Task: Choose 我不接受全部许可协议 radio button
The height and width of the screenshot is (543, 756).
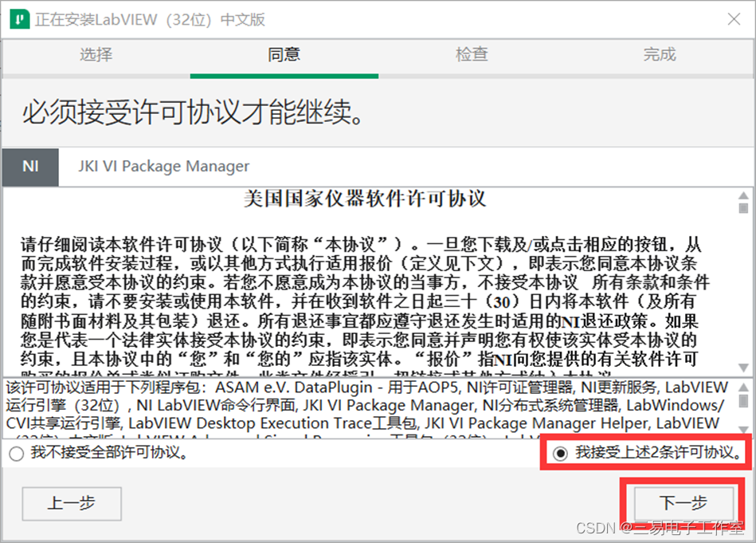Action: (17, 454)
